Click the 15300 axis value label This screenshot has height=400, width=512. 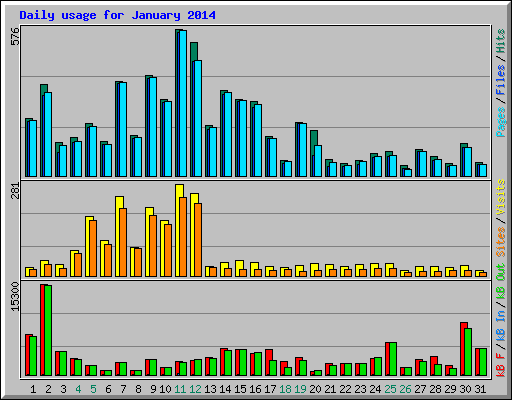[x=15, y=297]
